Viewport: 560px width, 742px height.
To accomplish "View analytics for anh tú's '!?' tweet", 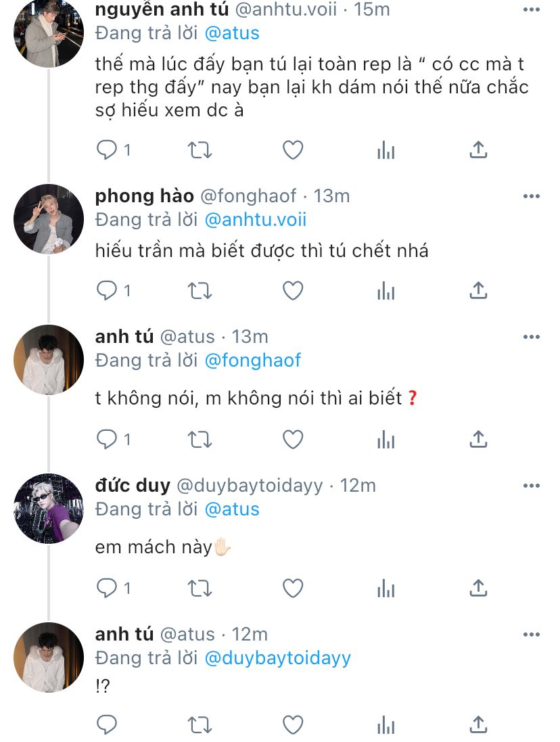I will [x=386, y=724].
